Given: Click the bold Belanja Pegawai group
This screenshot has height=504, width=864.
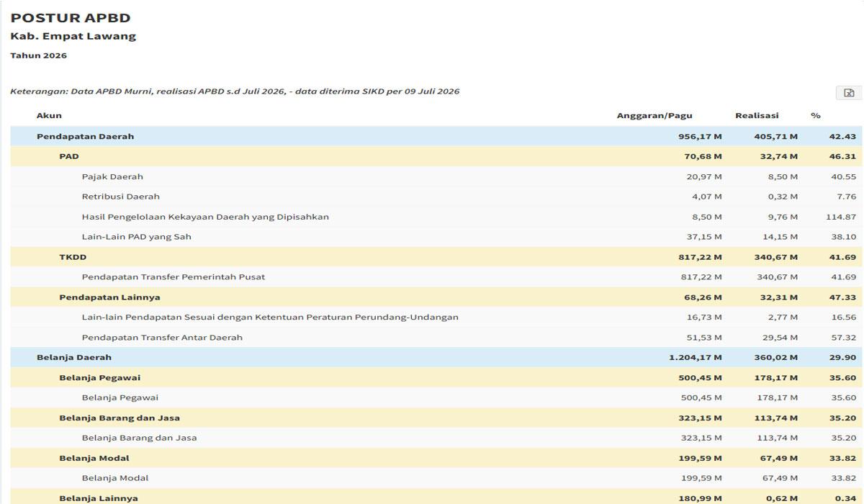Looking at the screenshot, I should [x=436, y=378].
